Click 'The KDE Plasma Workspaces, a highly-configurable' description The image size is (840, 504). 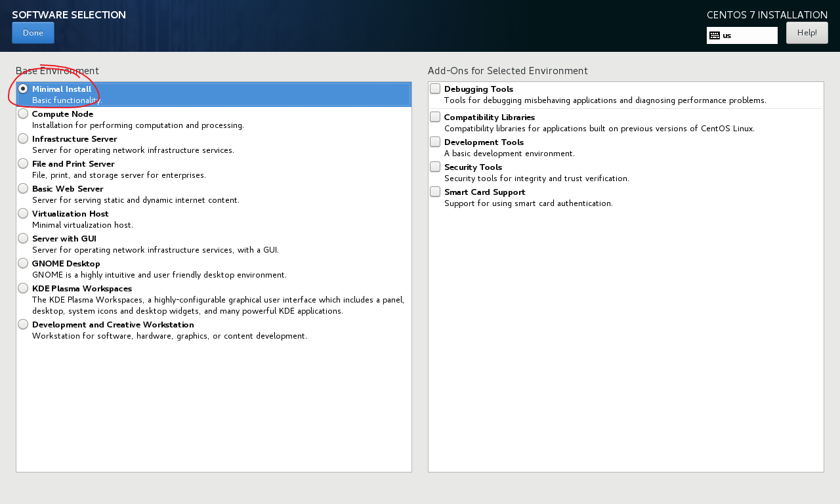[218, 305]
